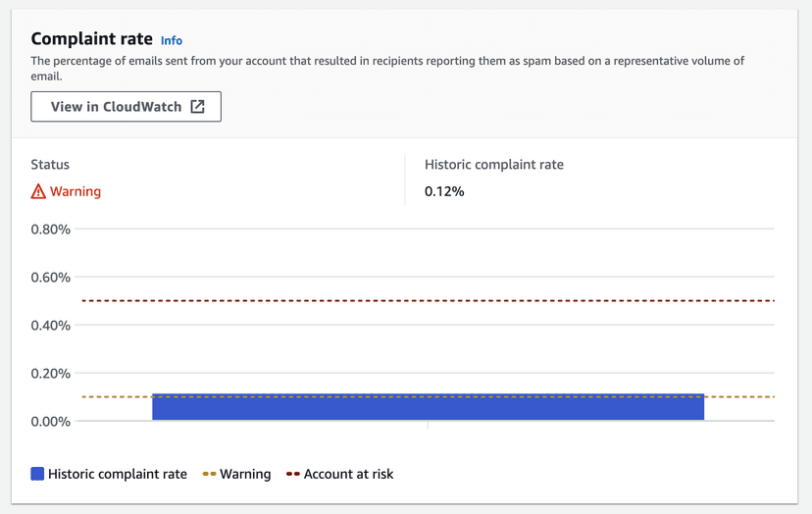Click the blue historic complaint rate bar
This screenshot has height=514, width=812.
pos(428,407)
